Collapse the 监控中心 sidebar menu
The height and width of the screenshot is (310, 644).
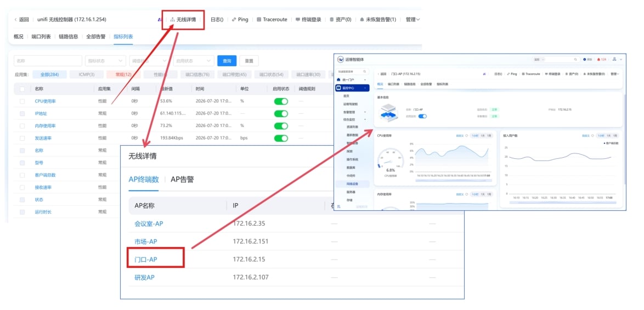(x=365, y=88)
